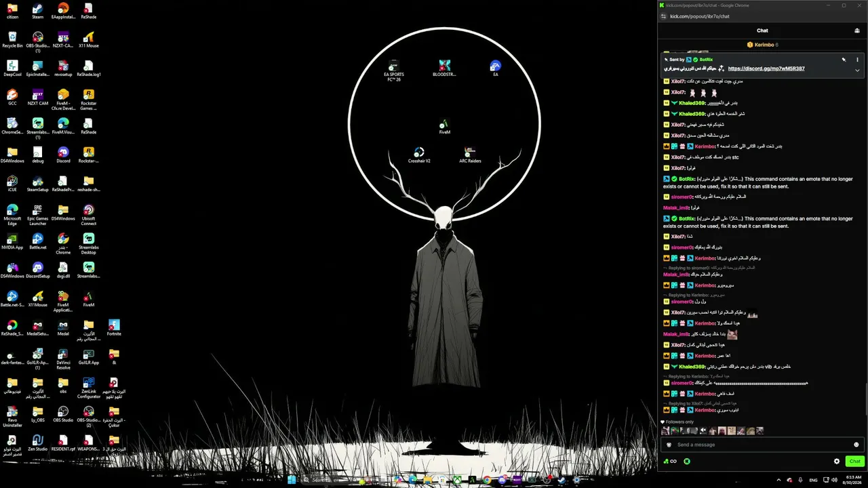
Task: Open the Recycle Bin
Action: 12,40
